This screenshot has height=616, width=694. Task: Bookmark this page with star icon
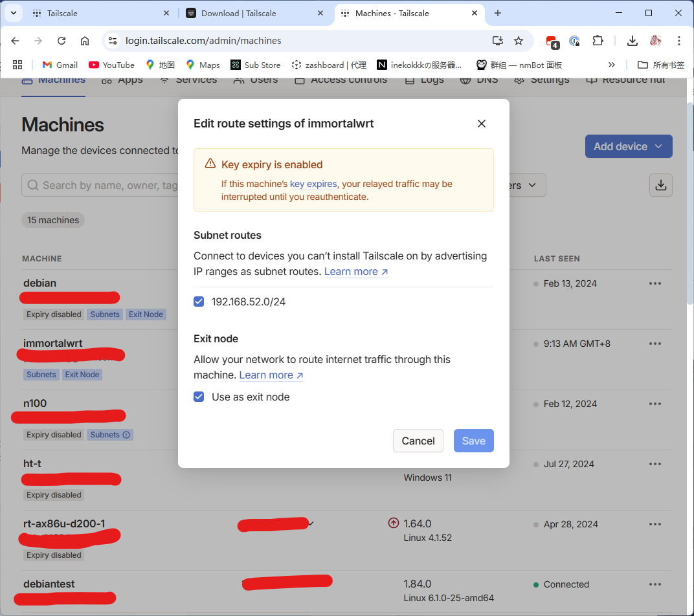[x=518, y=41]
